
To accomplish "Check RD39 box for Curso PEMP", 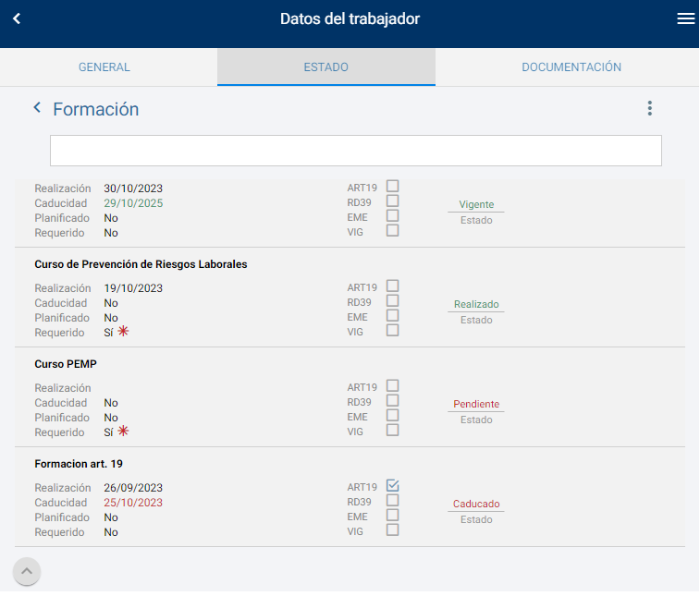I will (x=393, y=401).
